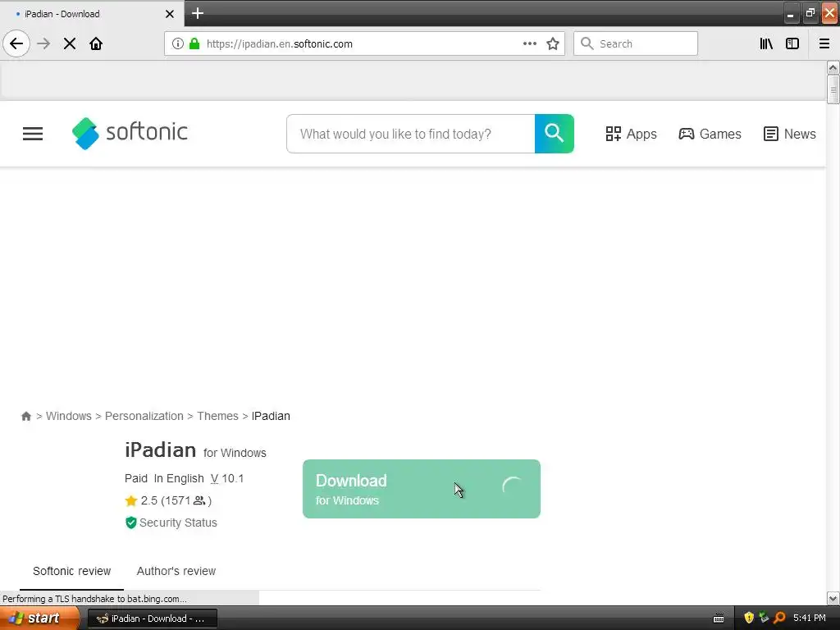The width and height of the screenshot is (840, 630).
Task: Click the Security Status text link
Action: (x=178, y=523)
